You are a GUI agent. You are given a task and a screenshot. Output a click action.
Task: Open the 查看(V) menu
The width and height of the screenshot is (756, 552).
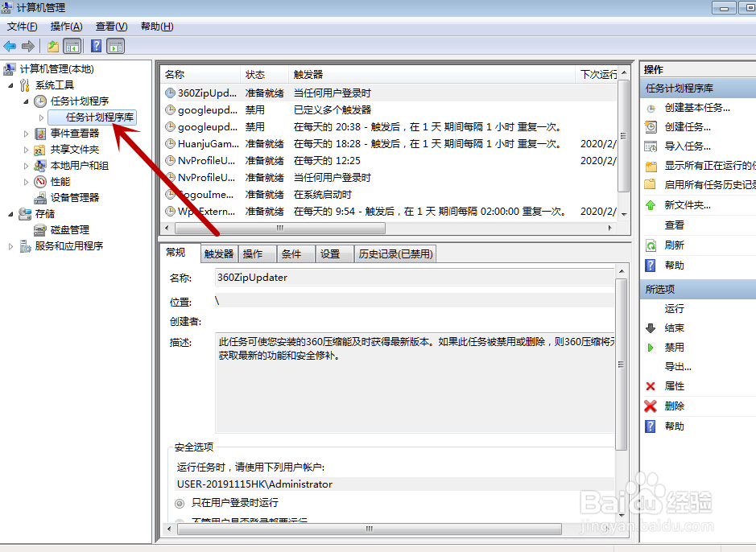111,26
